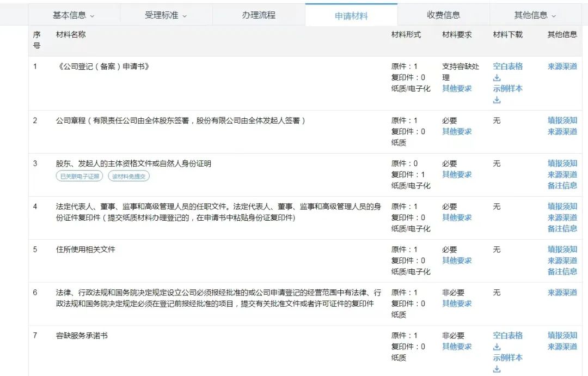The image size is (588, 376).
Task: Download 空白表格 for 公司登记申请书
Action: point(497,78)
